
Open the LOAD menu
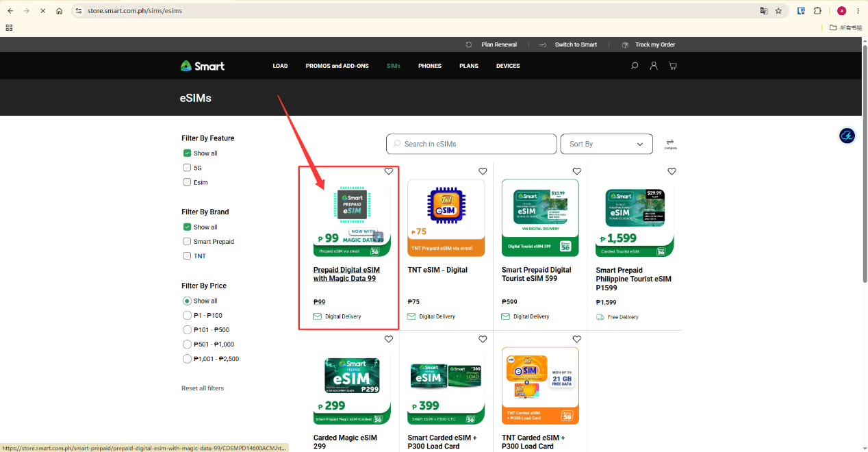click(x=280, y=66)
